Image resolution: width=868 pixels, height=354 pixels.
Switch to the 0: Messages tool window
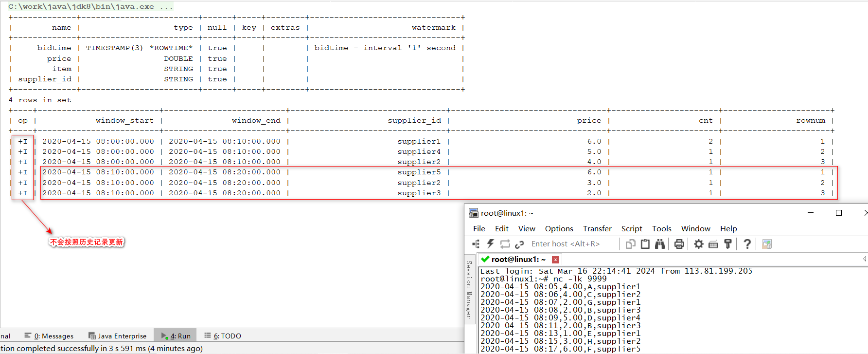pyautogui.click(x=49, y=336)
